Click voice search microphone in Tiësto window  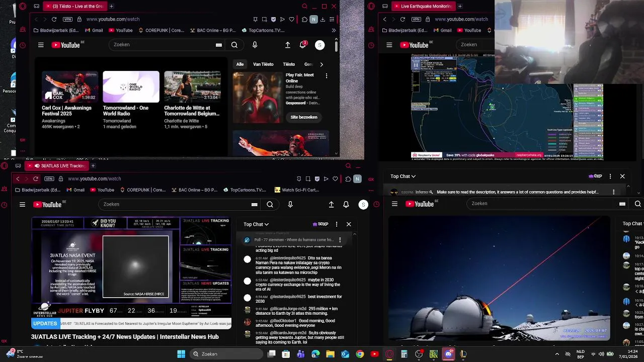pos(255,45)
